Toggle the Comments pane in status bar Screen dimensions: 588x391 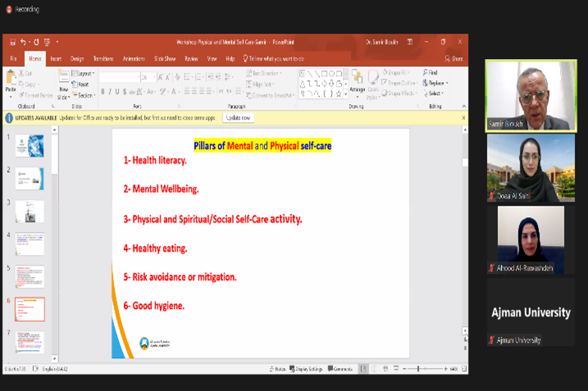tap(340, 369)
